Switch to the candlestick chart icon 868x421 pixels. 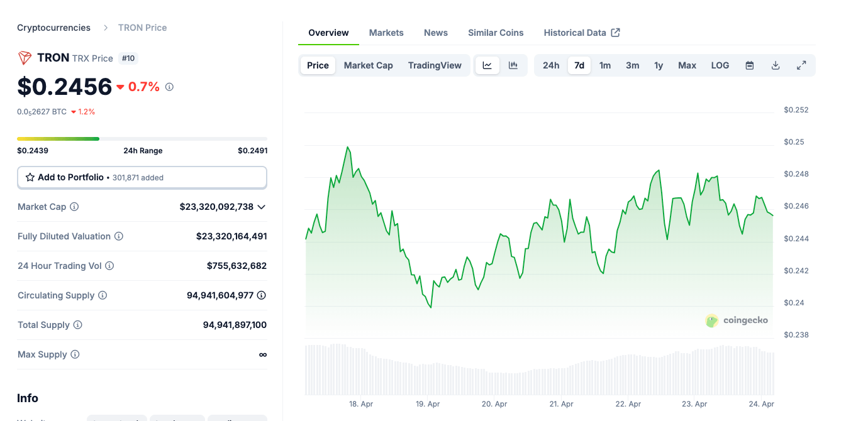pos(514,65)
